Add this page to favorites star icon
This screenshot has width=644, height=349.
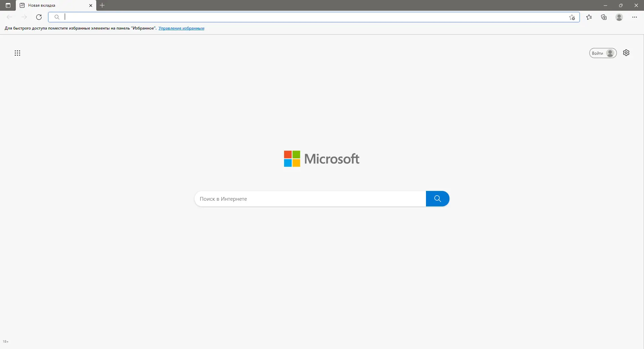tap(572, 17)
